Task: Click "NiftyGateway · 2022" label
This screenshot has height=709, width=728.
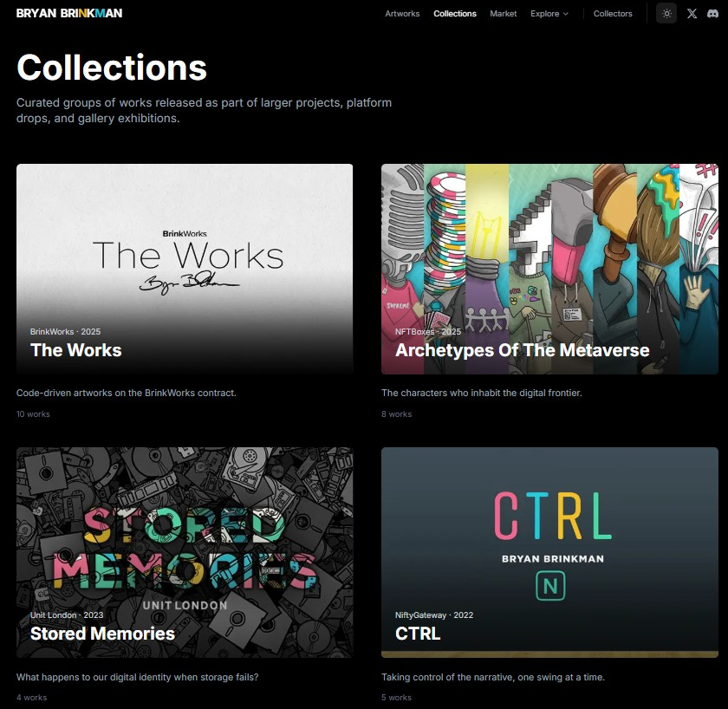Action: point(433,615)
